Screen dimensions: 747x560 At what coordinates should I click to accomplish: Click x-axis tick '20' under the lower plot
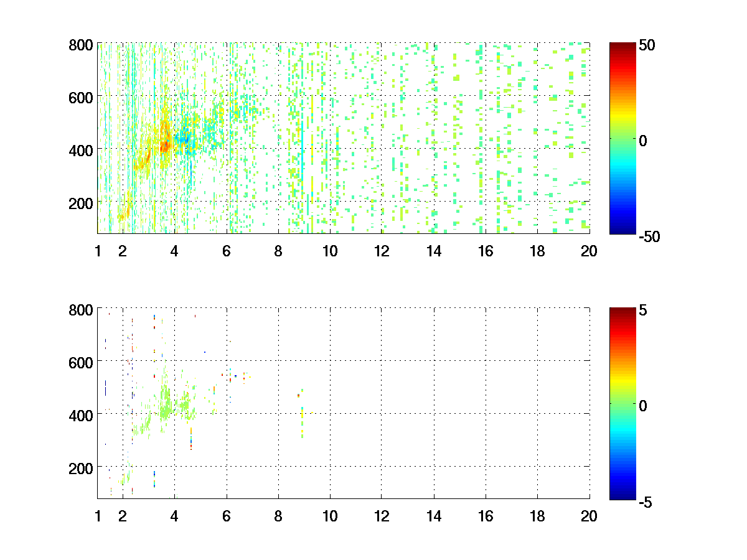589,516
